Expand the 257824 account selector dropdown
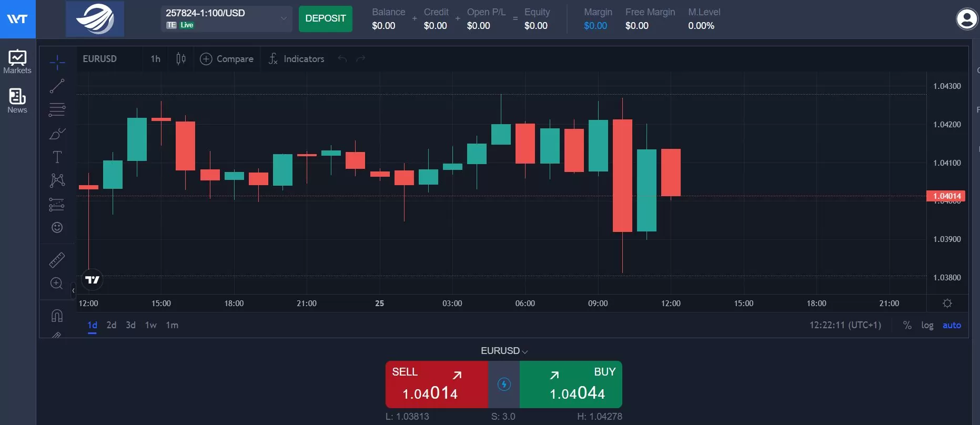The image size is (980, 425). [x=226, y=19]
